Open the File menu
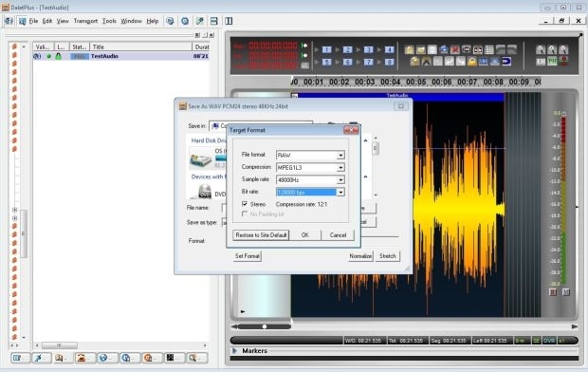The width and height of the screenshot is (588, 372). (33, 21)
